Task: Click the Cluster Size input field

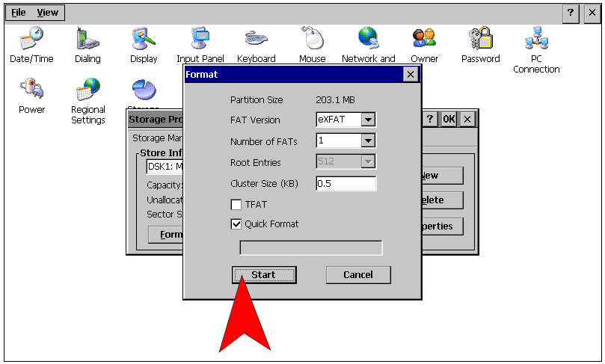Action: pos(346,184)
